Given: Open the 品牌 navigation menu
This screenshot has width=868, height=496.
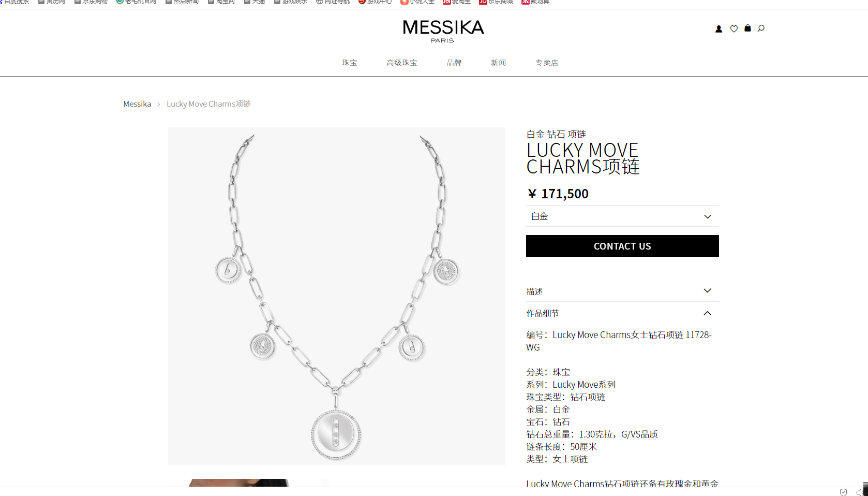Looking at the screenshot, I should 454,63.
